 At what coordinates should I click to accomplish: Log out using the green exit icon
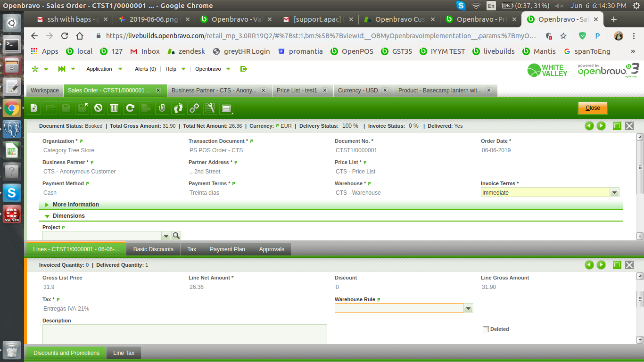pyautogui.click(x=244, y=69)
